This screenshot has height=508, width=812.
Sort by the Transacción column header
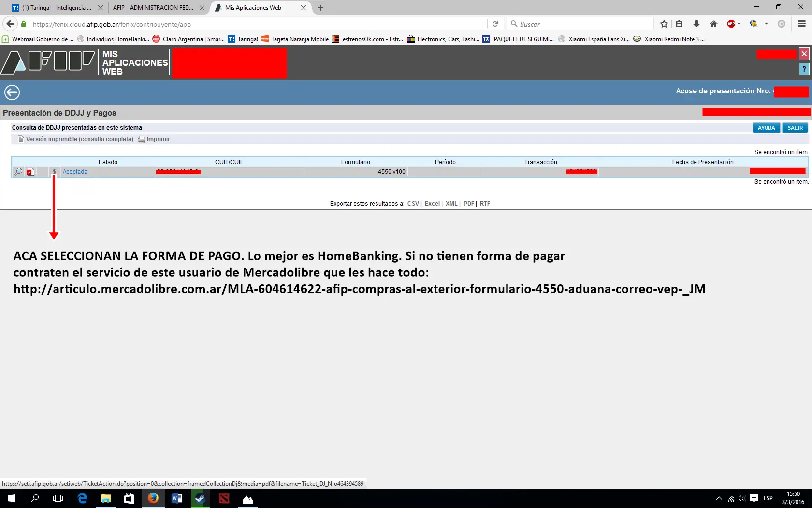(540, 162)
